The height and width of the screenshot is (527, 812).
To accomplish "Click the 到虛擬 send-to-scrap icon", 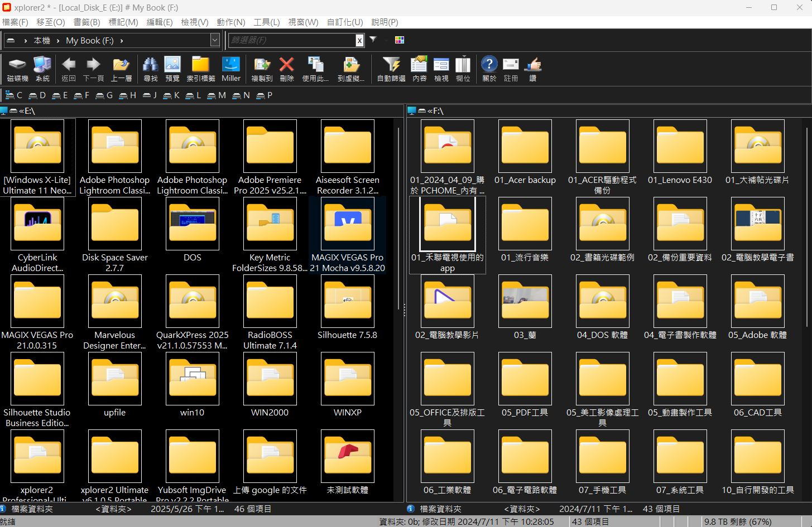I will [351, 69].
